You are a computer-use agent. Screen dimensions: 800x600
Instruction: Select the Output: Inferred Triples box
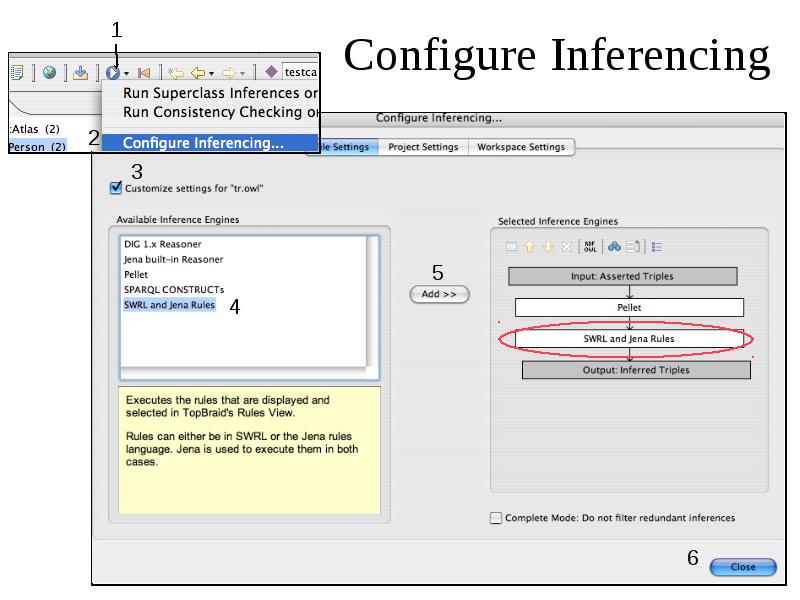636,370
